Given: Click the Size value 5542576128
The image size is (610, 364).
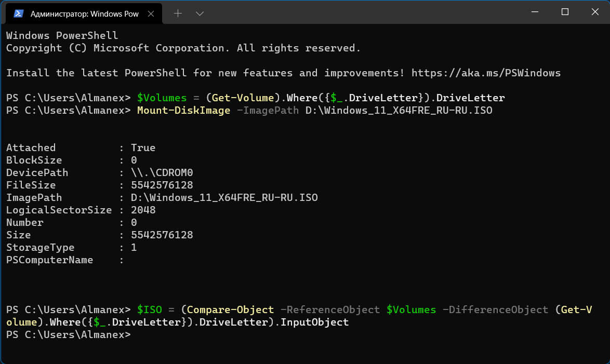Looking at the screenshot, I should [162, 235].
